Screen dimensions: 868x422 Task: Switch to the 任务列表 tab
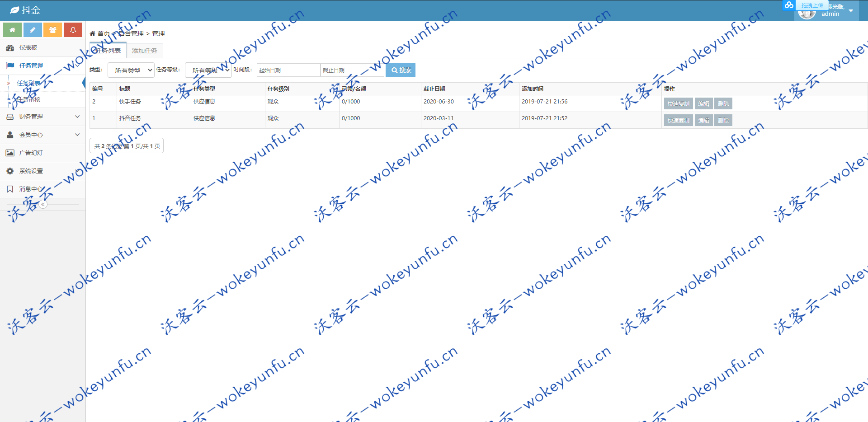108,51
